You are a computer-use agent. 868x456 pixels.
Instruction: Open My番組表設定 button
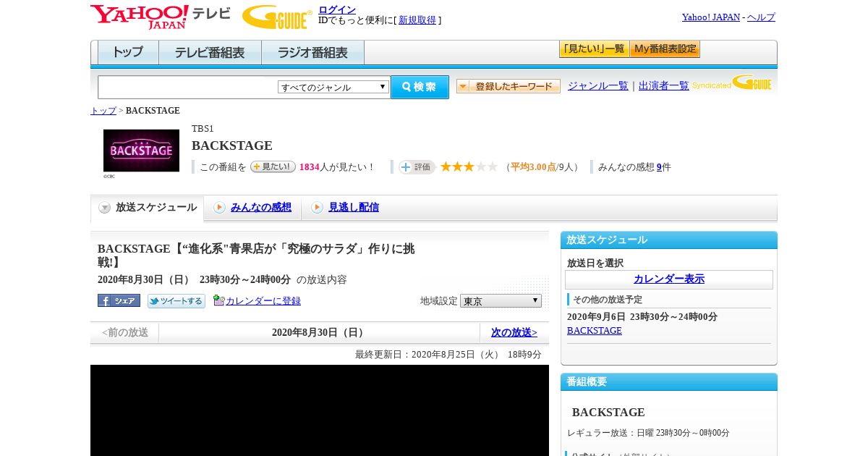[665, 49]
